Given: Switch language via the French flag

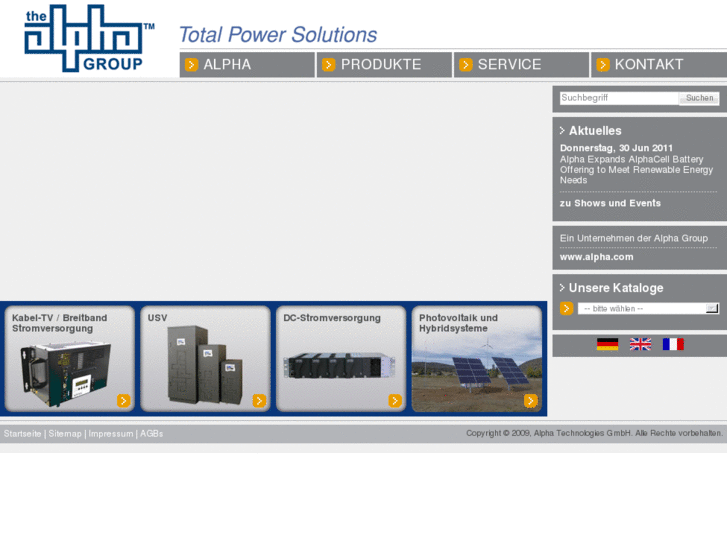Looking at the screenshot, I should point(673,344).
